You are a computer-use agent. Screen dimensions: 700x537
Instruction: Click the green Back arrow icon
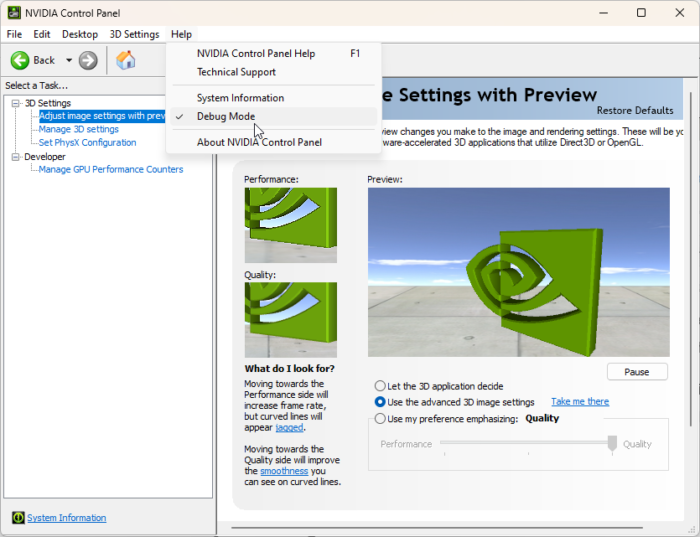tap(20, 60)
